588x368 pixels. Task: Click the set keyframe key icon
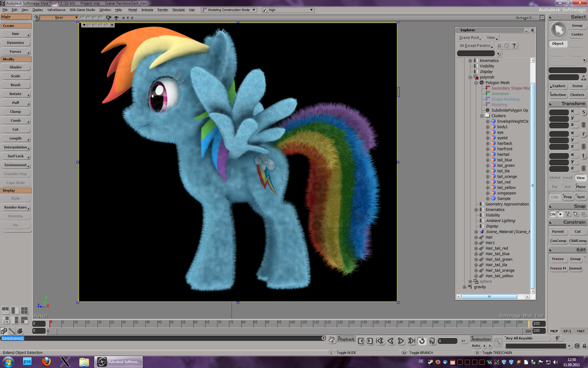(x=498, y=342)
